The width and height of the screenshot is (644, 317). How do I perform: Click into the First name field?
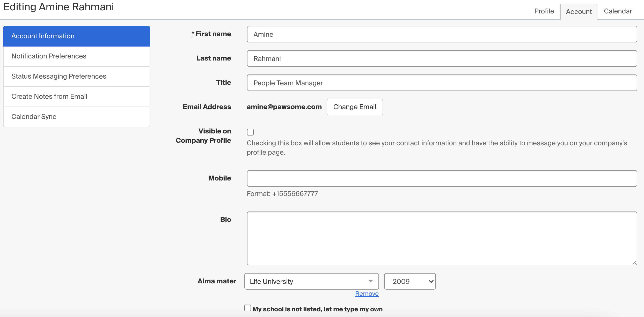click(440, 34)
